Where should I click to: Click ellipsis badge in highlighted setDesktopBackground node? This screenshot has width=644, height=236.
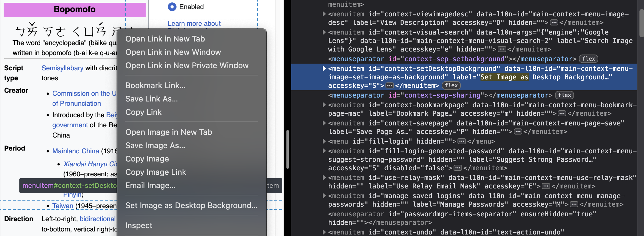click(x=390, y=86)
